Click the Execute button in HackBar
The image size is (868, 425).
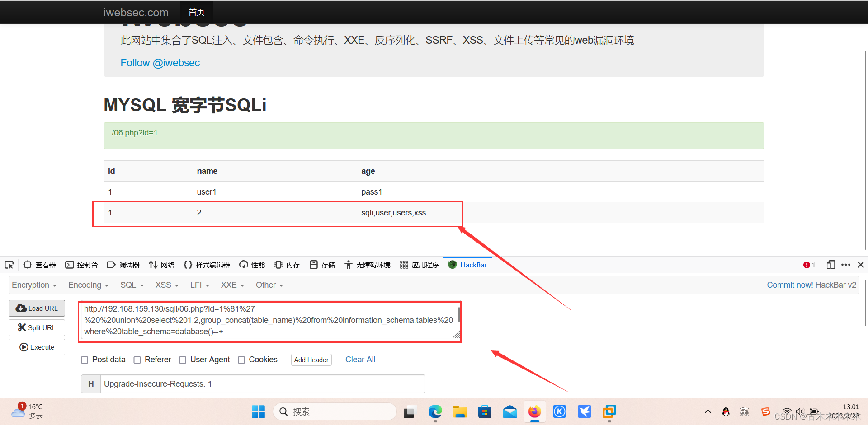tap(37, 347)
